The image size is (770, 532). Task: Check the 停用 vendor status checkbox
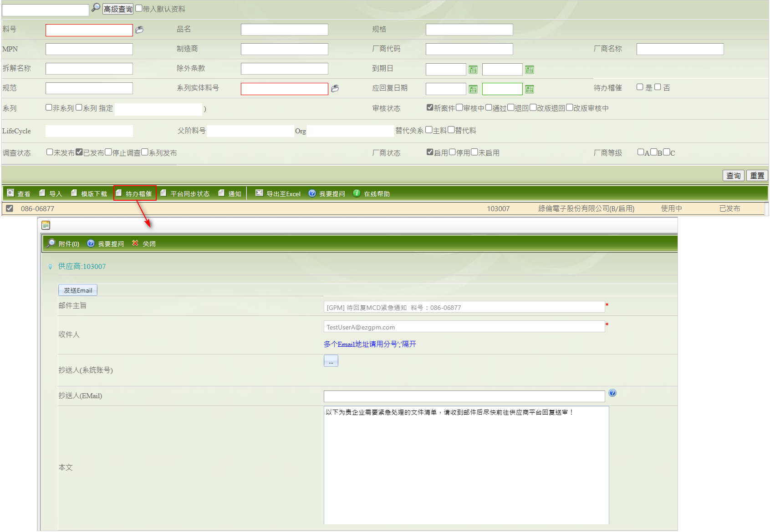452,152
